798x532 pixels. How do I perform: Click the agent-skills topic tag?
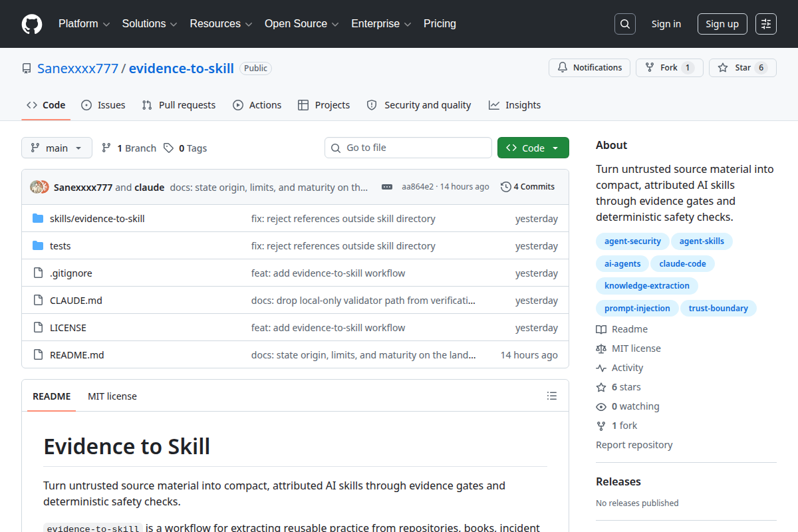click(x=702, y=241)
